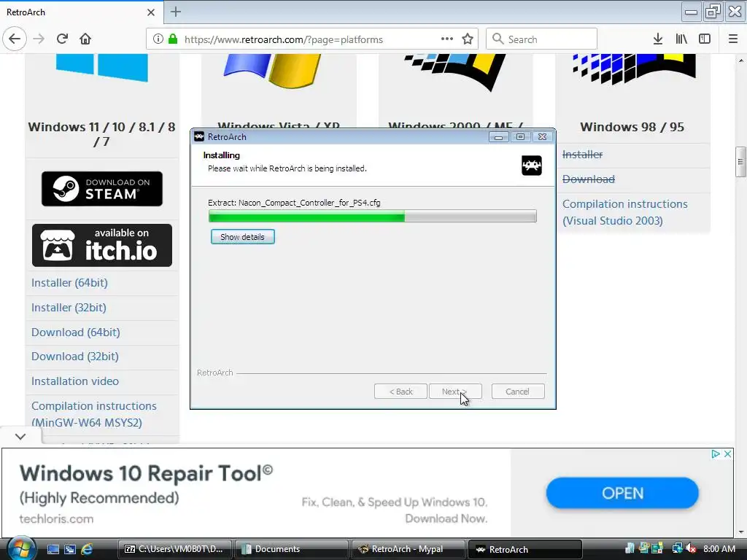
Task: Toggle the browser sidebar icon
Action: (705, 39)
